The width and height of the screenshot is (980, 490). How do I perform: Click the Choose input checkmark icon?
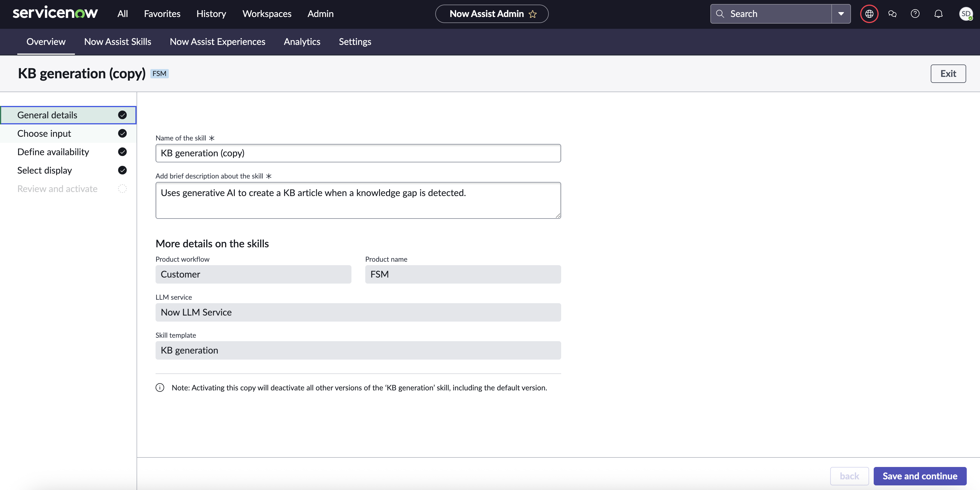122,133
